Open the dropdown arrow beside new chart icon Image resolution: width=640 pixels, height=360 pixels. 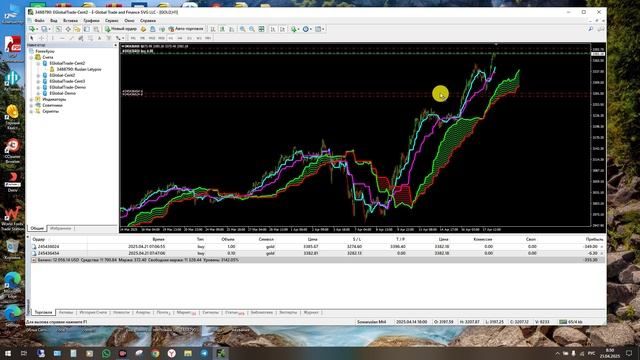coord(37,29)
